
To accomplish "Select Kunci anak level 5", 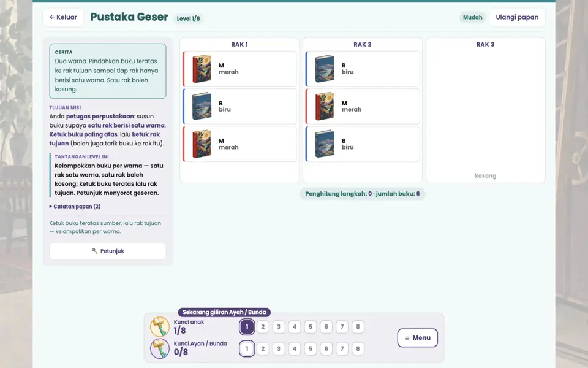I will [310, 327].
